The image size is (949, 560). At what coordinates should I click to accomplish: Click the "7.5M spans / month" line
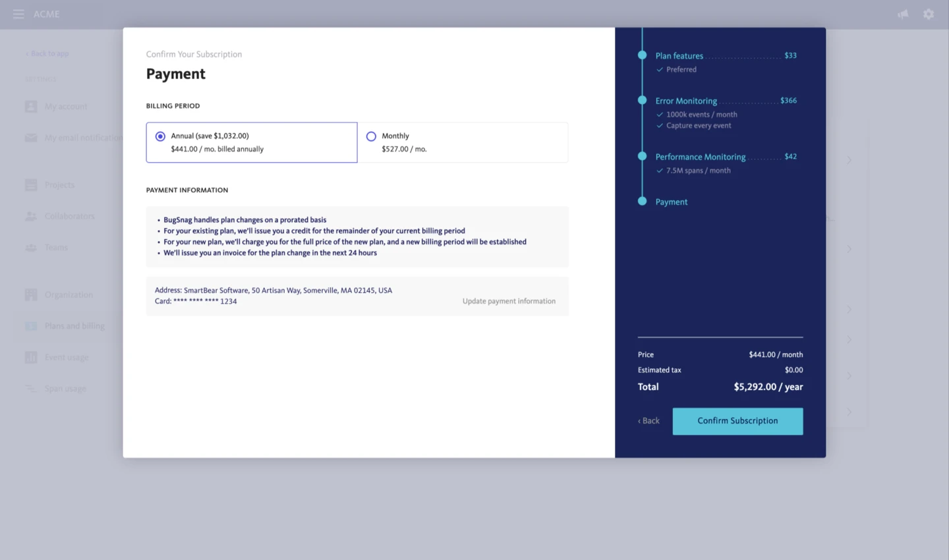[x=698, y=171]
